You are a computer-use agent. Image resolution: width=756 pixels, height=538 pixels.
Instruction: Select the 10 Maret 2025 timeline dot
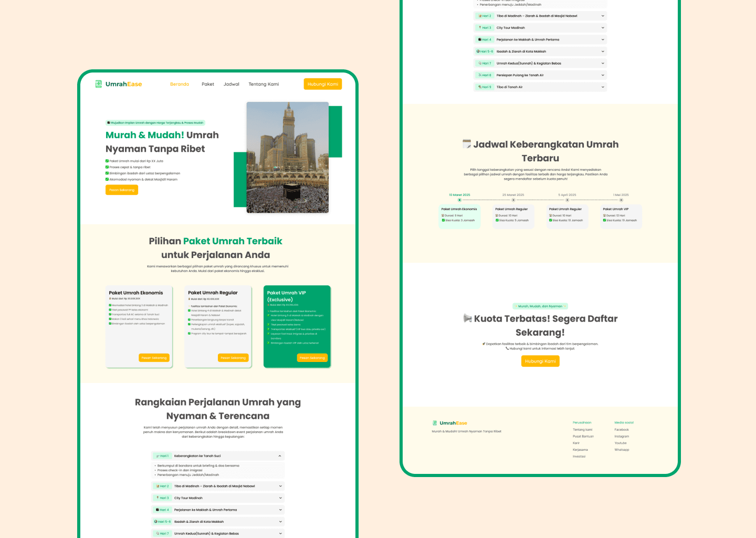coord(459,200)
